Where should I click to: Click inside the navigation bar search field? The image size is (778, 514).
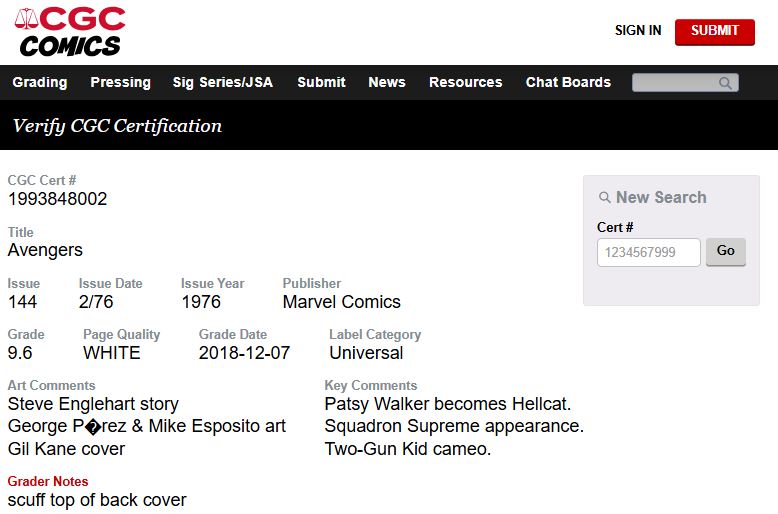pyautogui.click(x=675, y=83)
